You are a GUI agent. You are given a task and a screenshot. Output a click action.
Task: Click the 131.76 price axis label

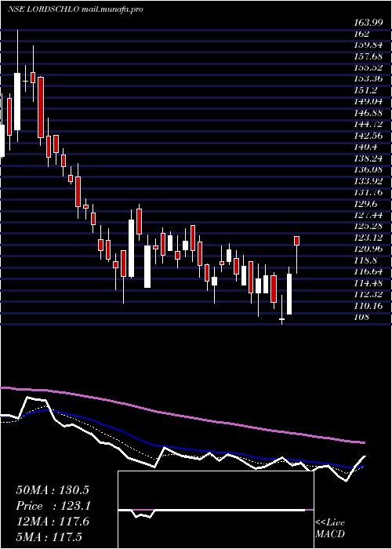coord(369,192)
